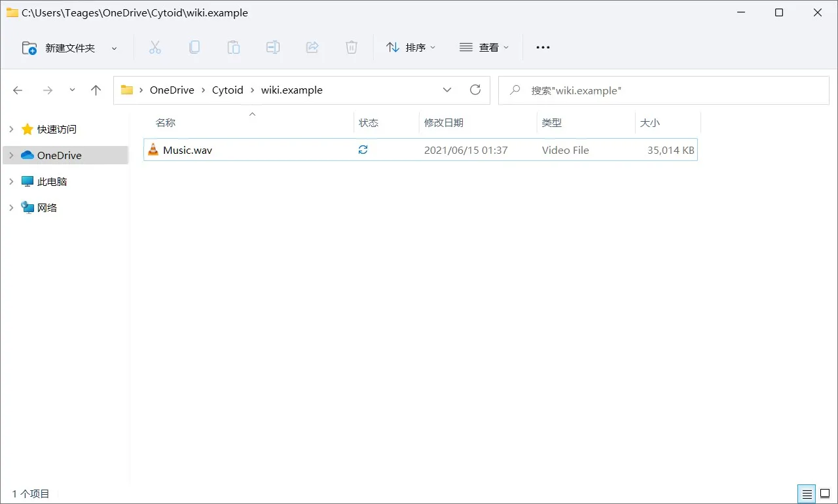Click the Delete trash can icon
Image resolution: width=838 pixels, height=504 pixels.
pyautogui.click(x=352, y=48)
